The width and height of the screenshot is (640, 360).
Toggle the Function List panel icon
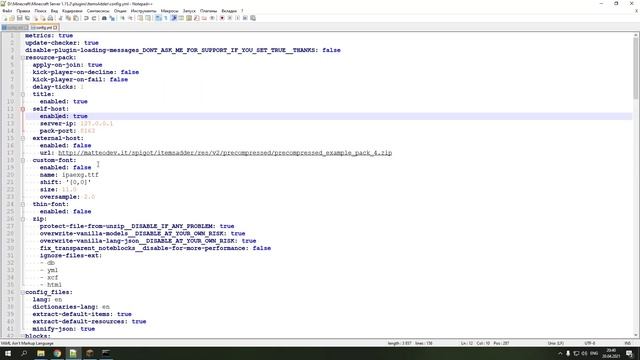196,18
